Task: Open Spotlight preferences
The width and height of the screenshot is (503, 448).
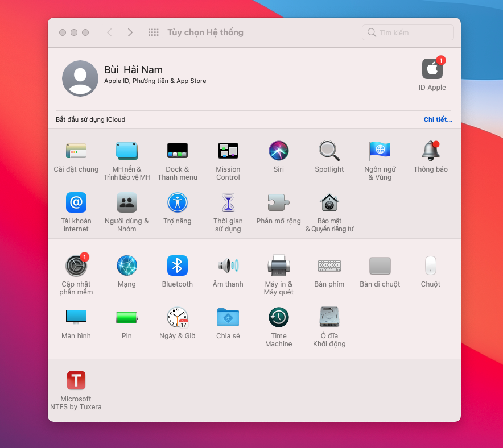Action: pos(329,151)
